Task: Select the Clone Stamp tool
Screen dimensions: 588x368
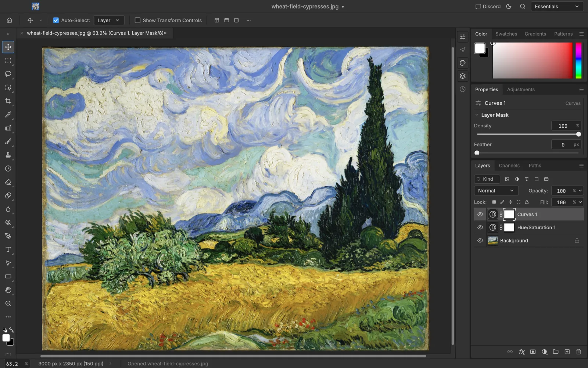Action: 8,155
